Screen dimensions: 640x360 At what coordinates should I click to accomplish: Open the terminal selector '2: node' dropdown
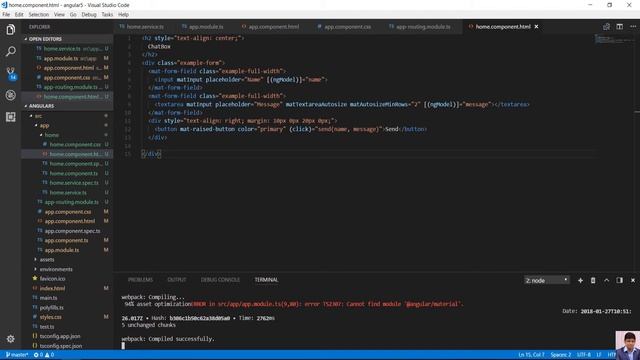pos(547,280)
